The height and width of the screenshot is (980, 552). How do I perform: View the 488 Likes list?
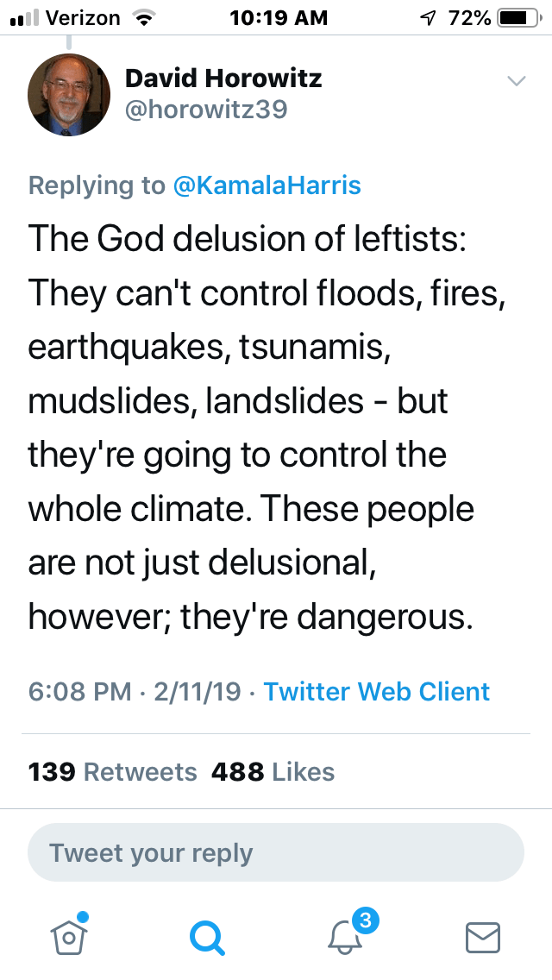pos(273,771)
